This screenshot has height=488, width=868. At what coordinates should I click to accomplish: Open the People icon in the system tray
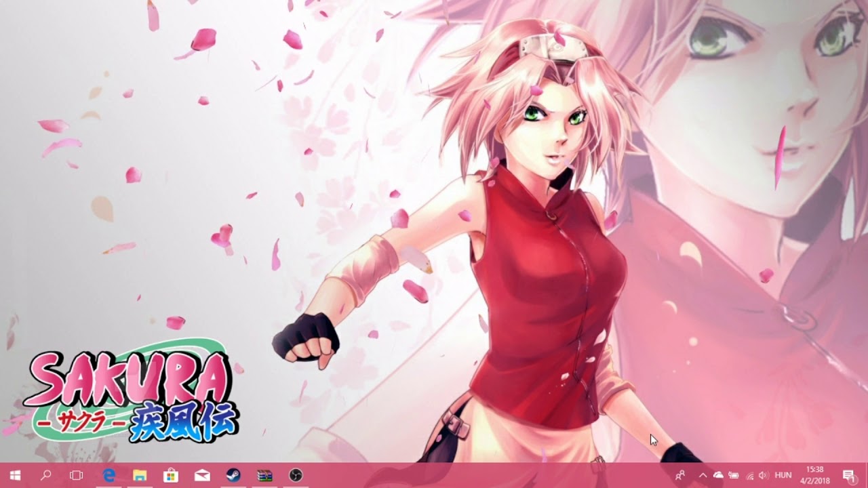tap(680, 476)
